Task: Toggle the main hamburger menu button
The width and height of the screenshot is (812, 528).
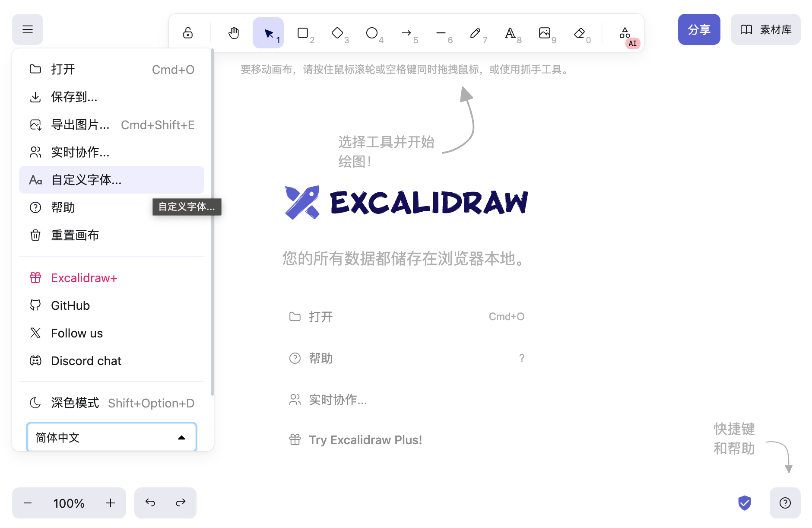Action: tap(28, 29)
